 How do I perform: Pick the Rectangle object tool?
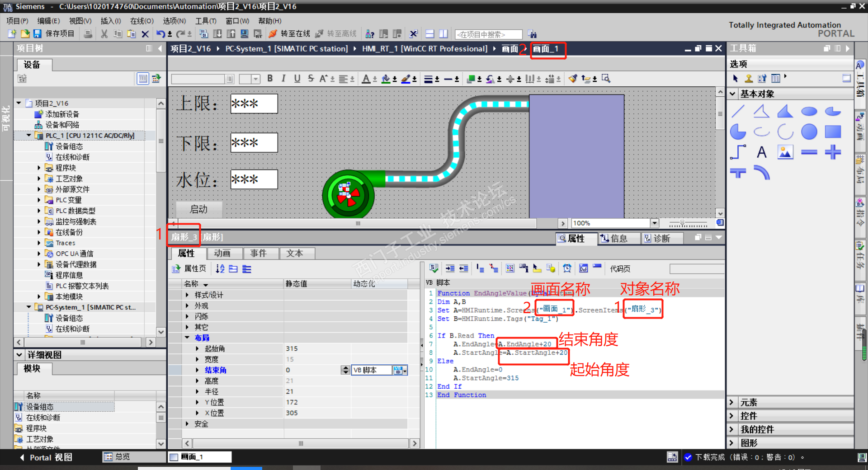[833, 132]
